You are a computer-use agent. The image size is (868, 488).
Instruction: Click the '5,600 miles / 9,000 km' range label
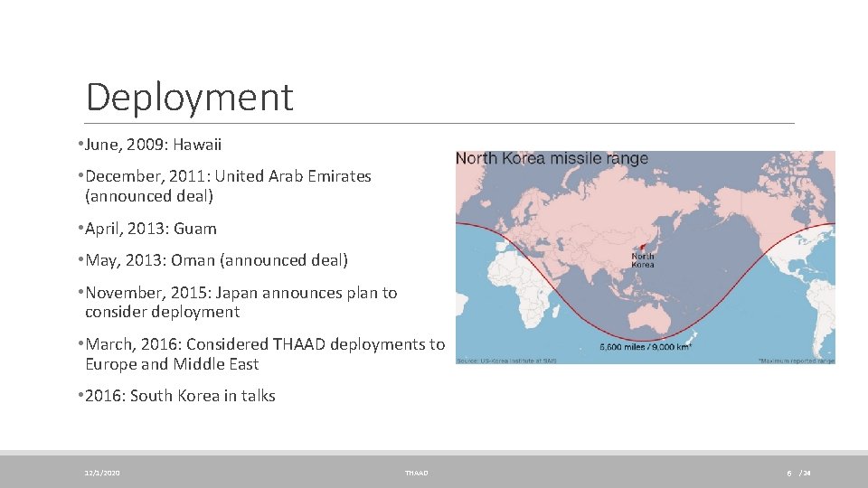point(646,347)
